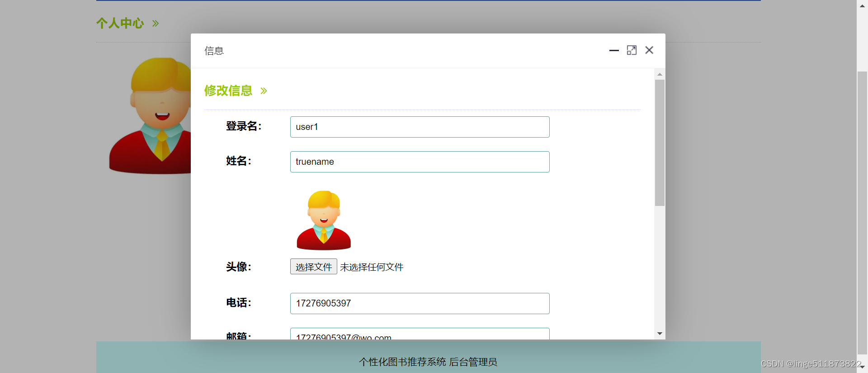This screenshot has width=868, height=373.
Task: Click the 电话 input field
Action: 420,303
